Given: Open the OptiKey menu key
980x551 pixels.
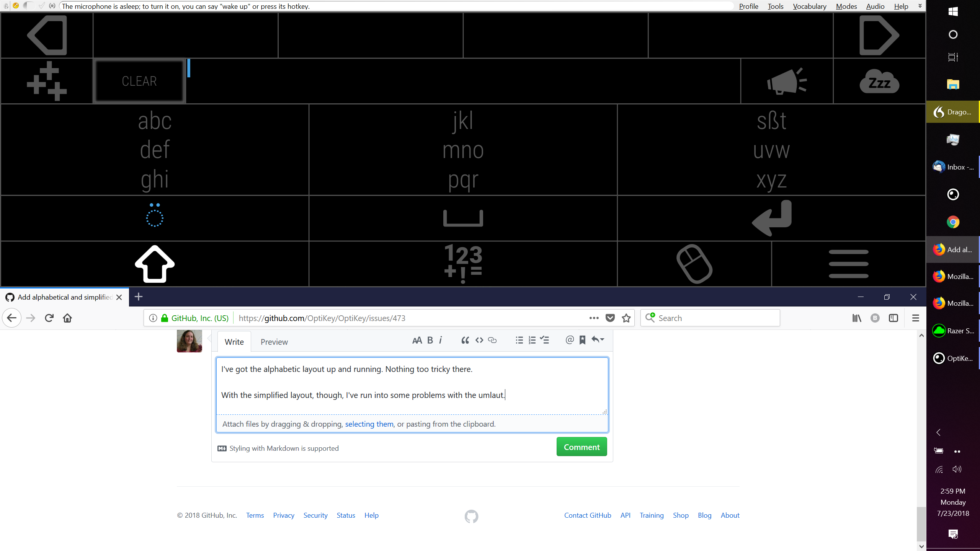Looking at the screenshot, I should [x=848, y=264].
